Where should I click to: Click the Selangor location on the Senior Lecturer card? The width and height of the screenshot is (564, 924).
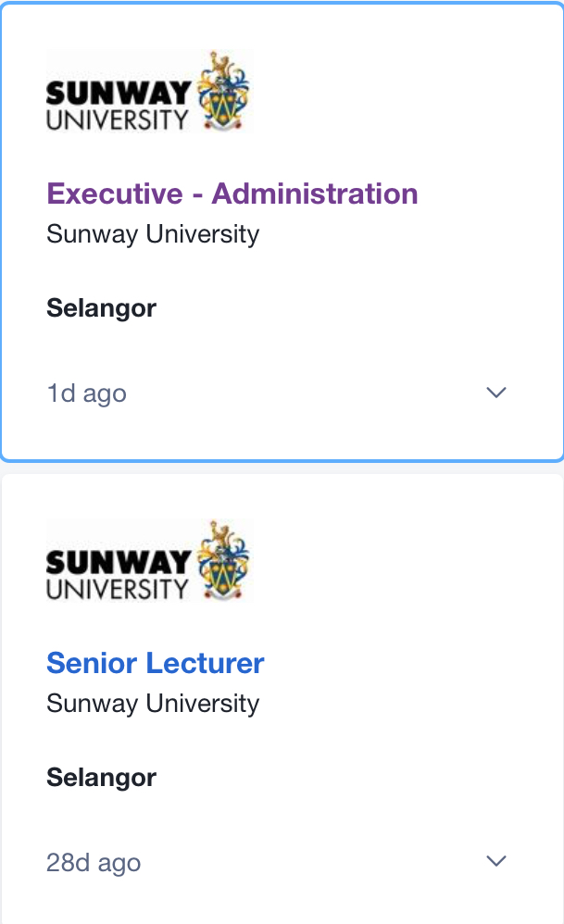[x=102, y=778]
